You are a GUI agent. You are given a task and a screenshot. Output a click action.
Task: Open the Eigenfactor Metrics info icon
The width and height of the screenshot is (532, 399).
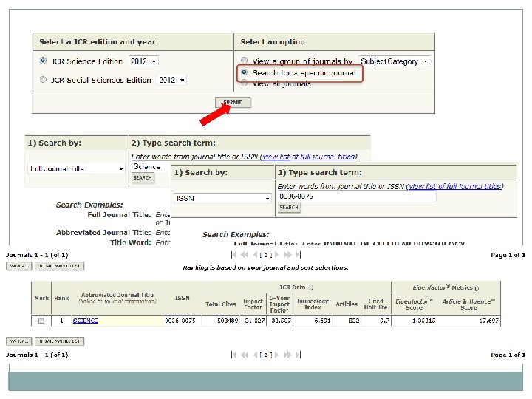pyautogui.click(x=476, y=288)
